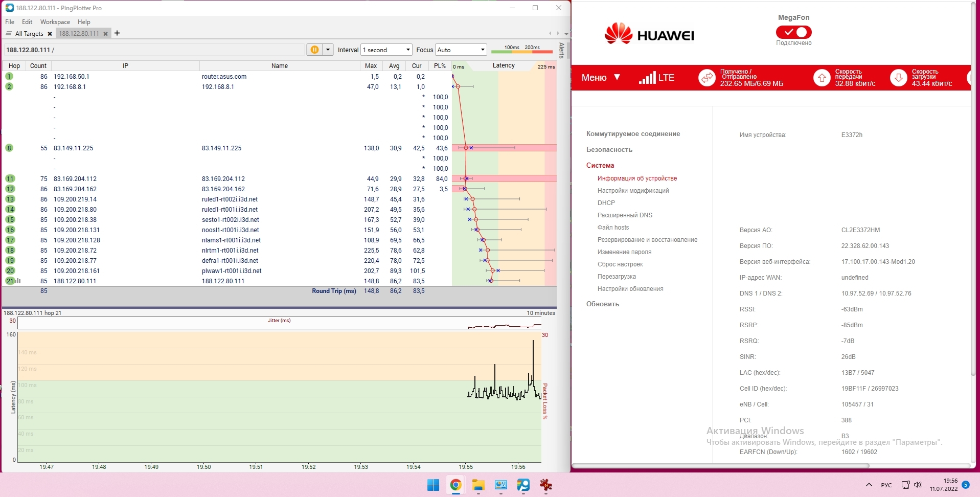The image size is (980, 497).
Task: Open the Focus combo box set to Auto
Action: click(461, 50)
